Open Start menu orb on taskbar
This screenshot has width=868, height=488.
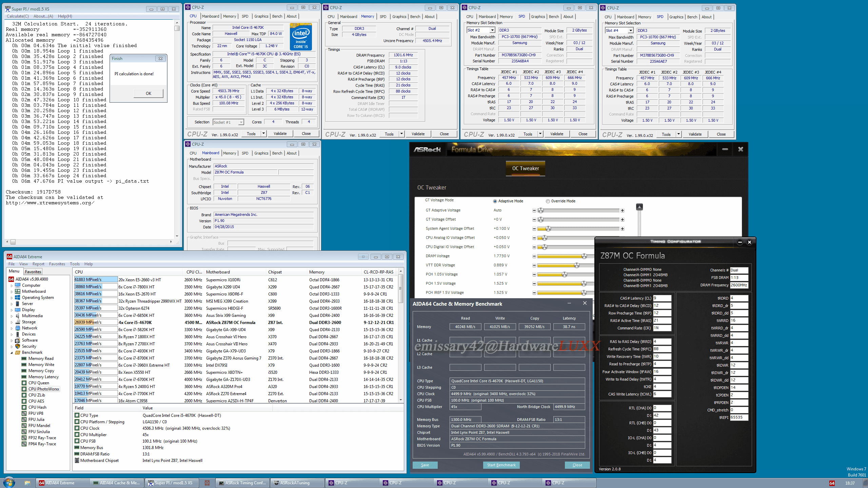coord(9,483)
